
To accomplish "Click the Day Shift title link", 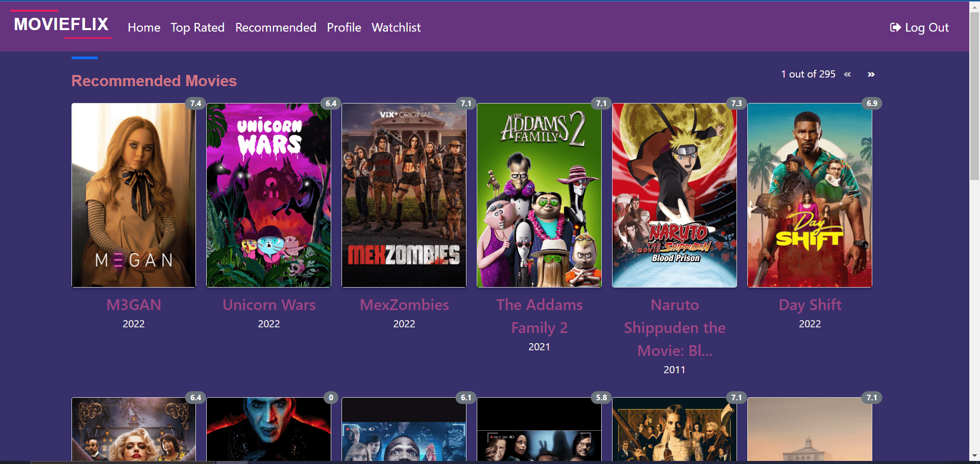I will pyautogui.click(x=810, y=305).
